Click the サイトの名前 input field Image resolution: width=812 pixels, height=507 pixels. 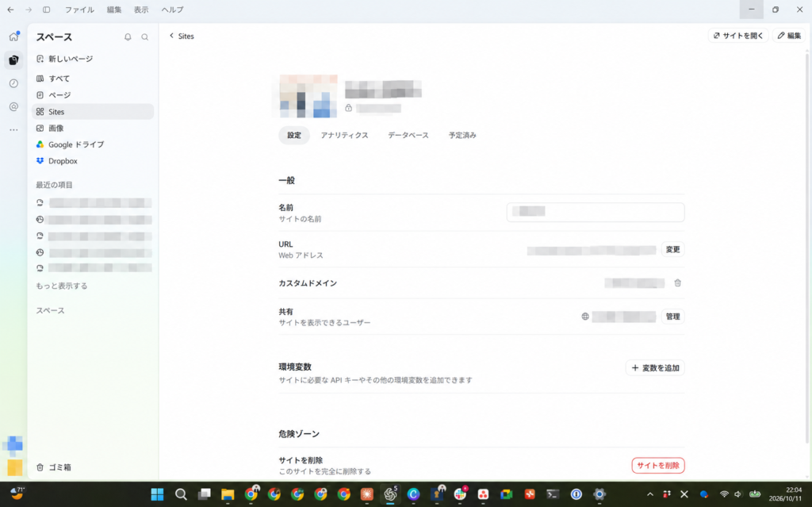click(x=596, y=212)
